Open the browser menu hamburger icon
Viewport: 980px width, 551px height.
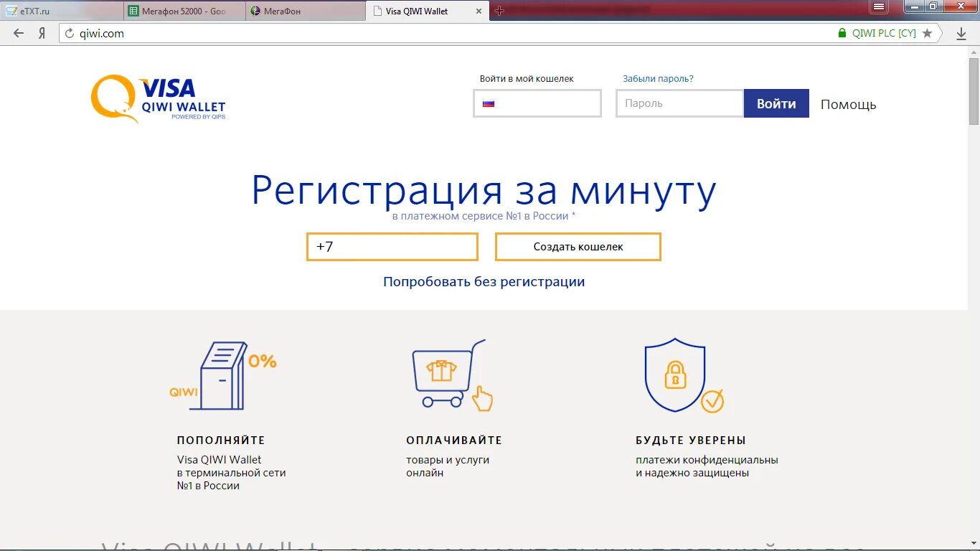click(878, 6)
